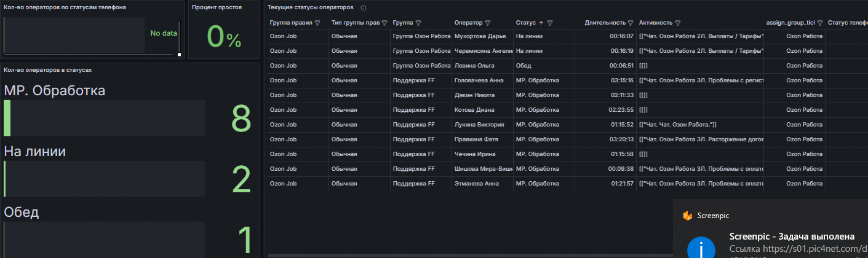Image resolution: width=868 pixels, height=258 pixels.
Task: Select operator cell Черемисина Ангелина
Action: (x=482, y=51)
